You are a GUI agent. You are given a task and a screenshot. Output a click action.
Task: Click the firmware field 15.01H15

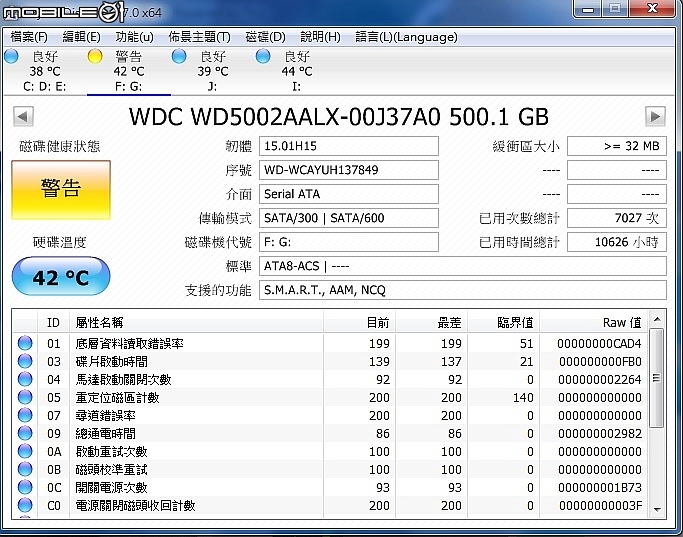[x=349, y=146]
